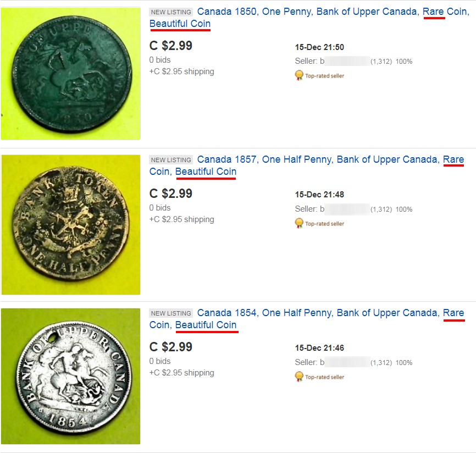Click the top-rated seller ribbon icon on the 1850 listing
Viewport: 476px width, 453px height.
click(x=299, y=75)
